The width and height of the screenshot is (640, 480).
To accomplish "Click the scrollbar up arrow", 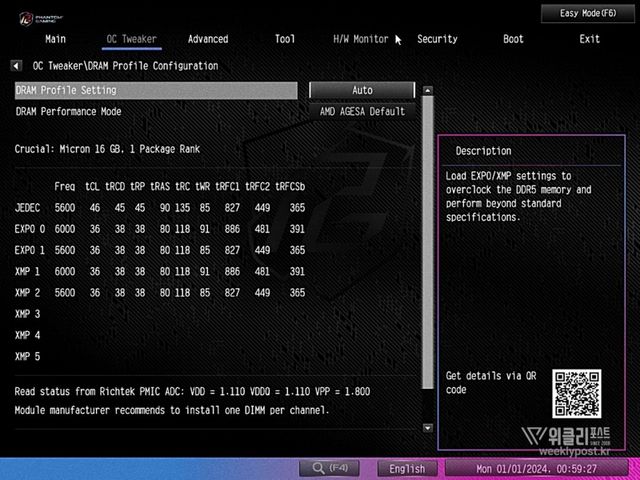I will tap(428, 89).
